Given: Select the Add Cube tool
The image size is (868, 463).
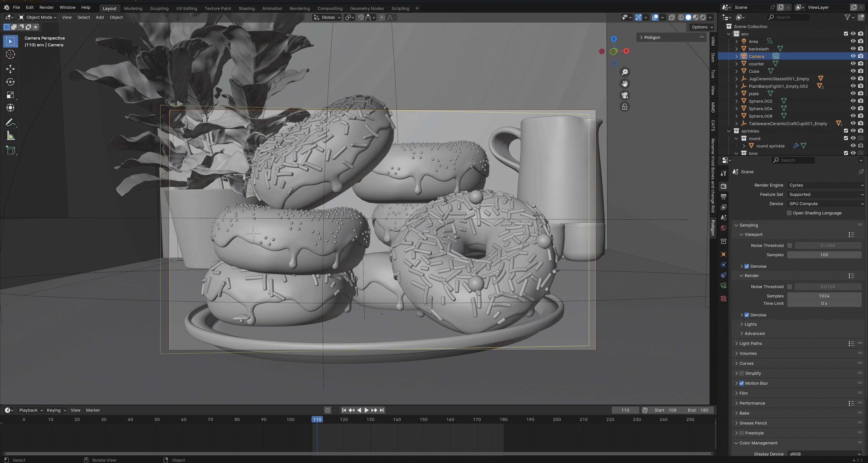Looking at the screenshot, I should coord(10,150).
